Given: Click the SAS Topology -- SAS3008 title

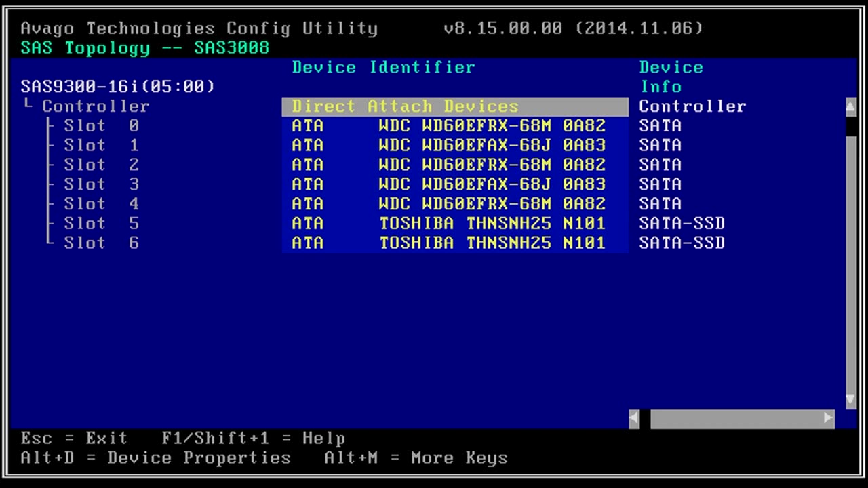Looking at the screenshot, I should (x=145, y=48).
